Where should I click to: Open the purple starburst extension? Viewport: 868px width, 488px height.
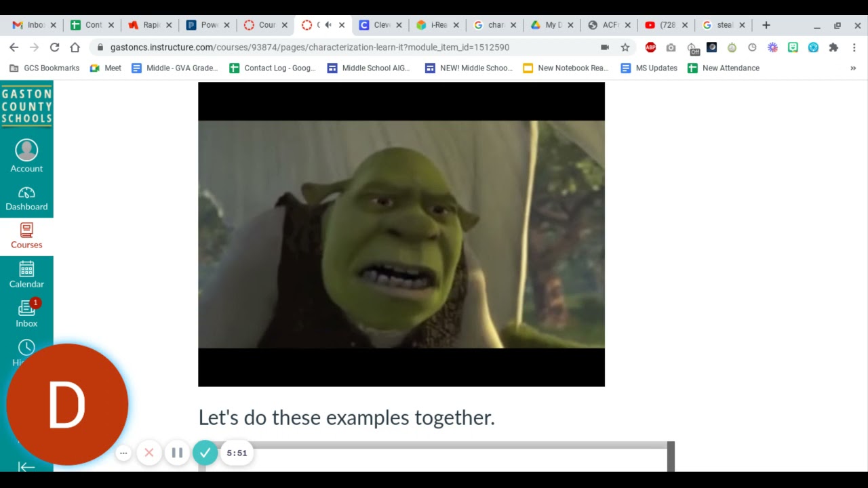click(x=772, y=47)
